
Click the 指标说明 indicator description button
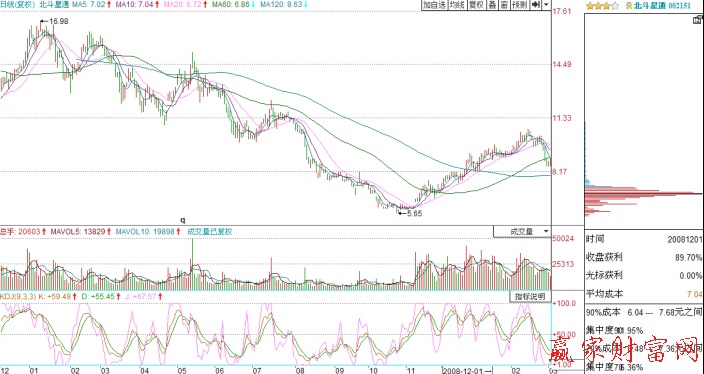pos(530,296)
